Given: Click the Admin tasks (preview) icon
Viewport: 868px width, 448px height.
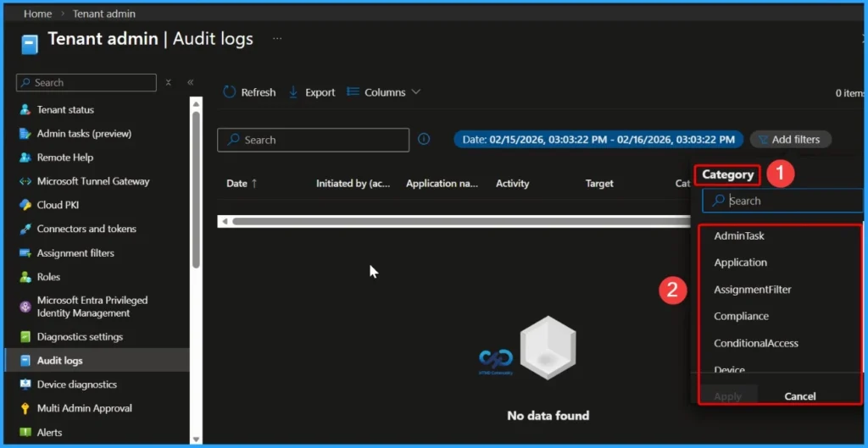Looking at the screenshot, I should (x=25, y=133).
